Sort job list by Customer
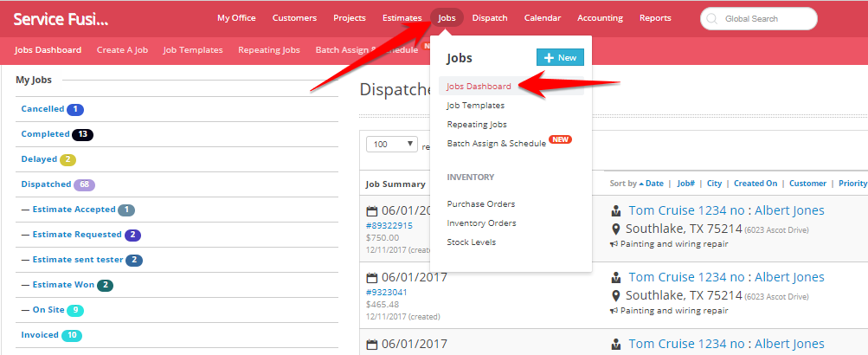868x355 pixels. 807,184
